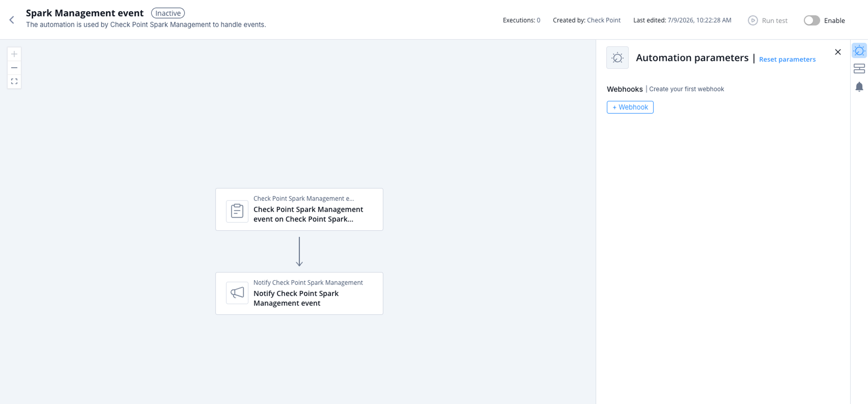
Task: Click the Run test play icon
Action: (x=752, y=21)
